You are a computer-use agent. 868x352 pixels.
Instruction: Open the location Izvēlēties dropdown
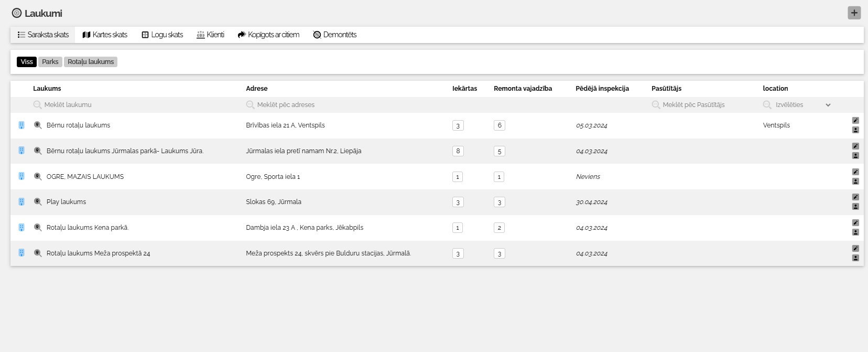[x=797, y=105]
